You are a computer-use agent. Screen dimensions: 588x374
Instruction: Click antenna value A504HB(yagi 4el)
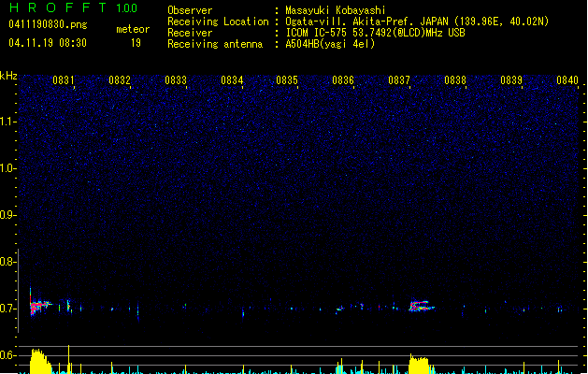pos(330,44)
